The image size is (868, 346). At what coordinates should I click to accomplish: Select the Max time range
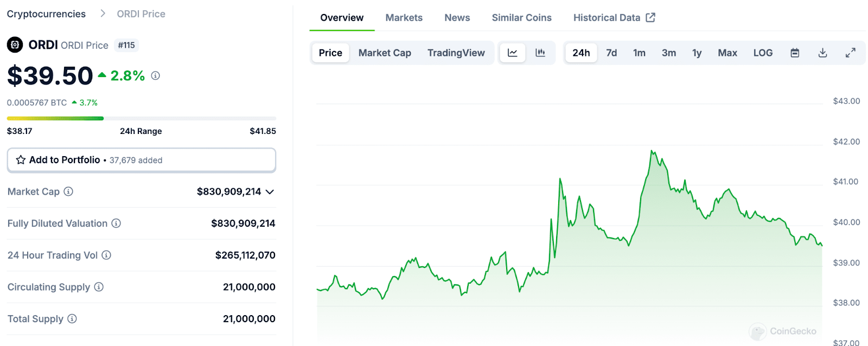(727, 53)
